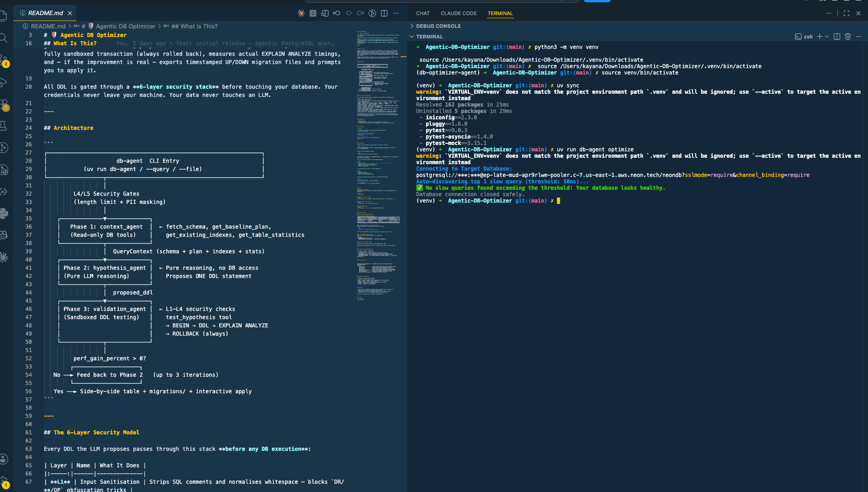Viewport: 868px width, 492px height.
Task: Open the Accounts menu in activity bar
Action: pos(4,459)
